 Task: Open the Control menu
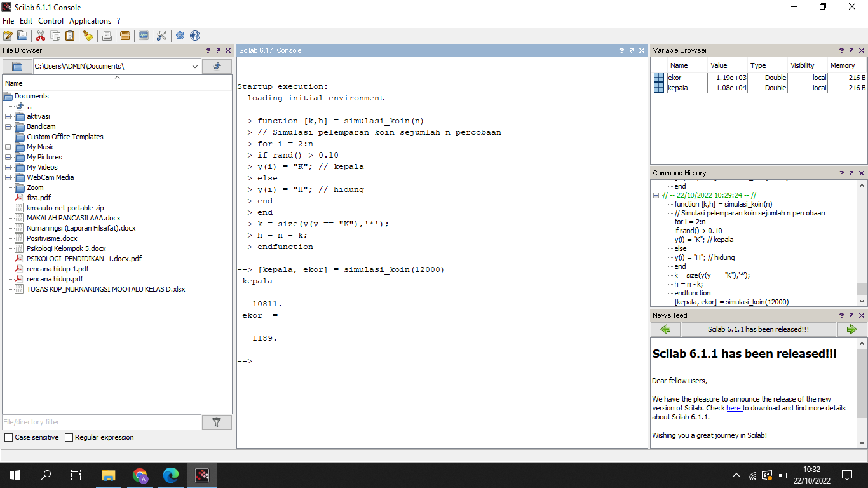[51, 21]
